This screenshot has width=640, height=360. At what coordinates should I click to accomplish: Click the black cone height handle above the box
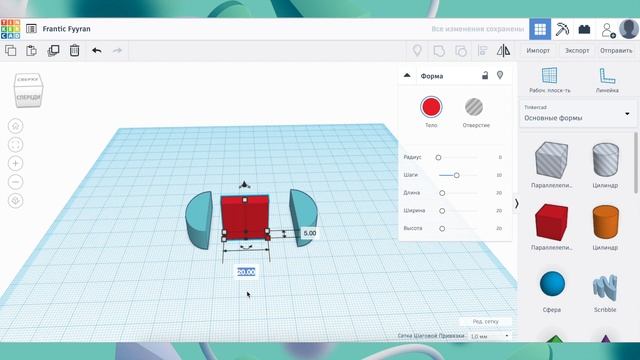tap(244, 185)
